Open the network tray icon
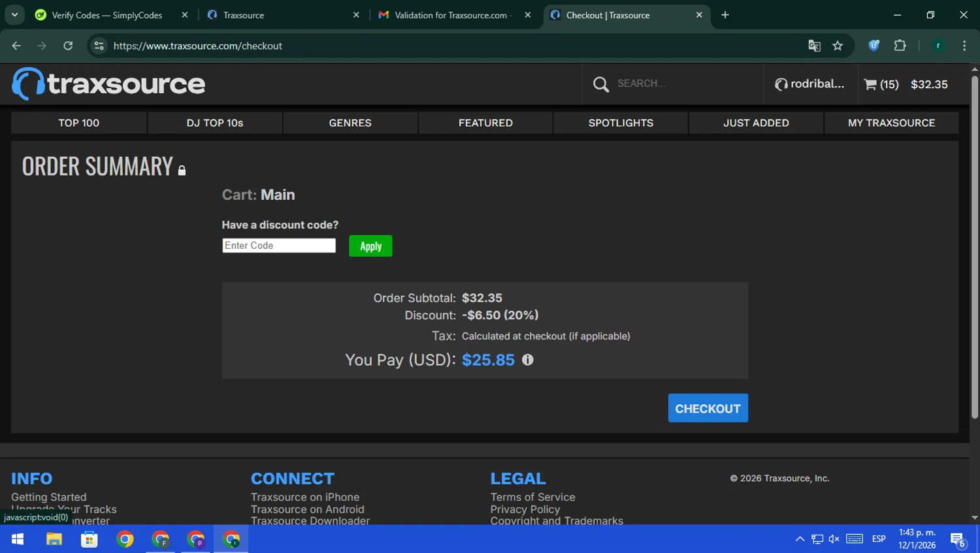Screen dimensions: 980x553 coord(817,539)
